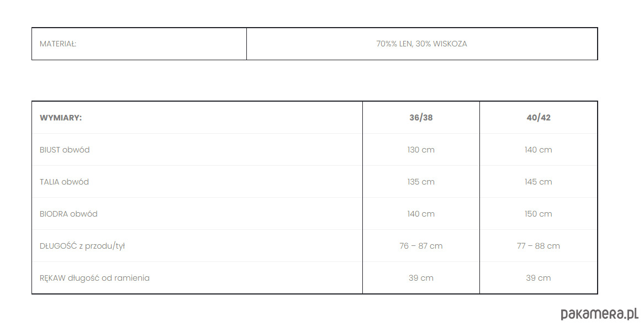Click the MATERIAŁ label cell
This screenshot has width=644, height=326.
pyautogui.click(x=58, y=44)
